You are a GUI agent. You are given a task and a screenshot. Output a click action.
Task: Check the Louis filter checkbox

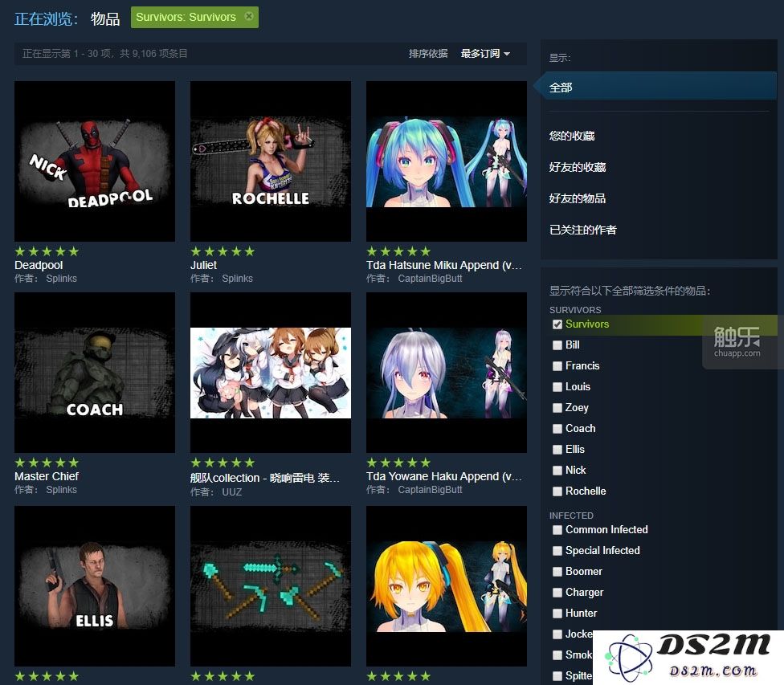click(x=557, y=387)
